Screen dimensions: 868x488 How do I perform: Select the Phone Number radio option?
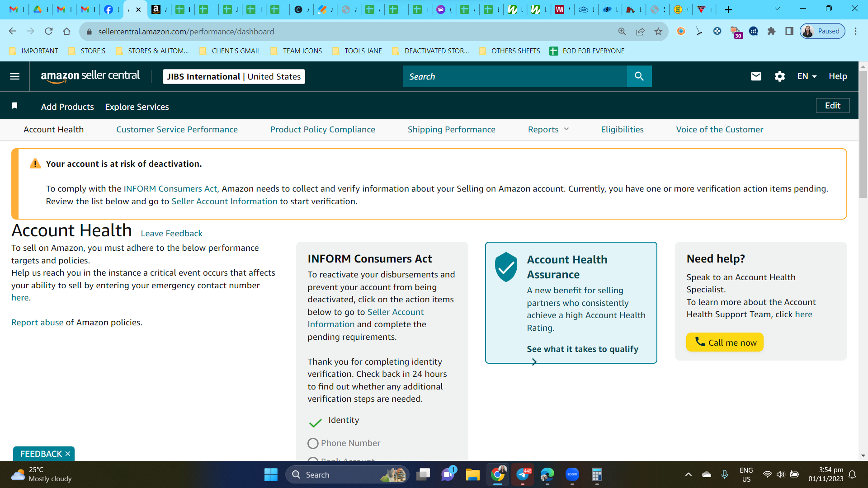click(313, 443)
